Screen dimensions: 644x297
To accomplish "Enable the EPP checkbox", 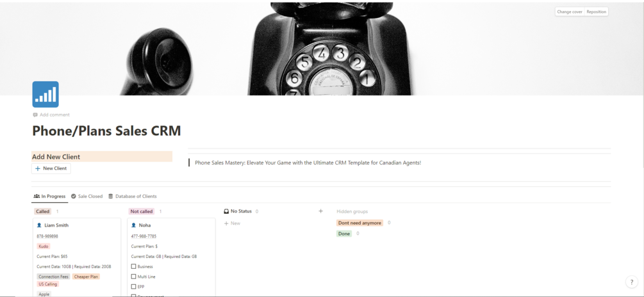I will (133, 287).
